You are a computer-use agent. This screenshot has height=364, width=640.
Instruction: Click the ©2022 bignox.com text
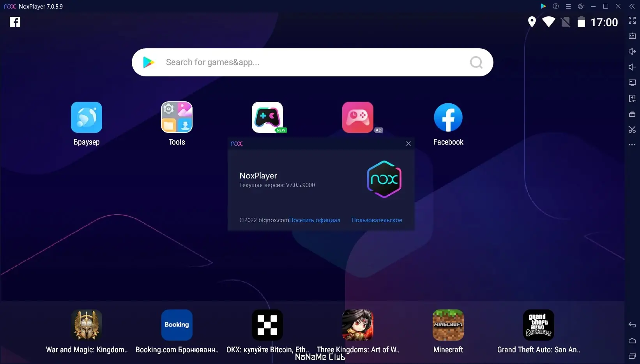pyautogui.click(x=264, y=220)
